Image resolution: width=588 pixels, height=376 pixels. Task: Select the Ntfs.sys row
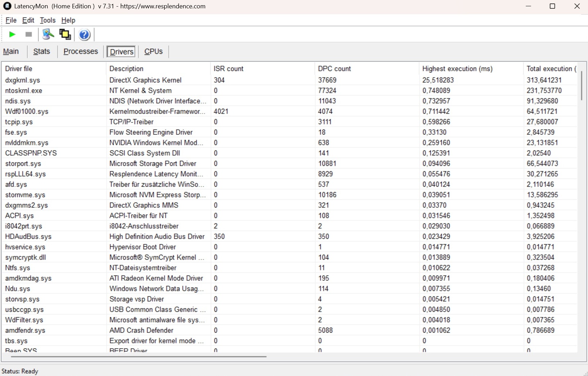[289, 268]
